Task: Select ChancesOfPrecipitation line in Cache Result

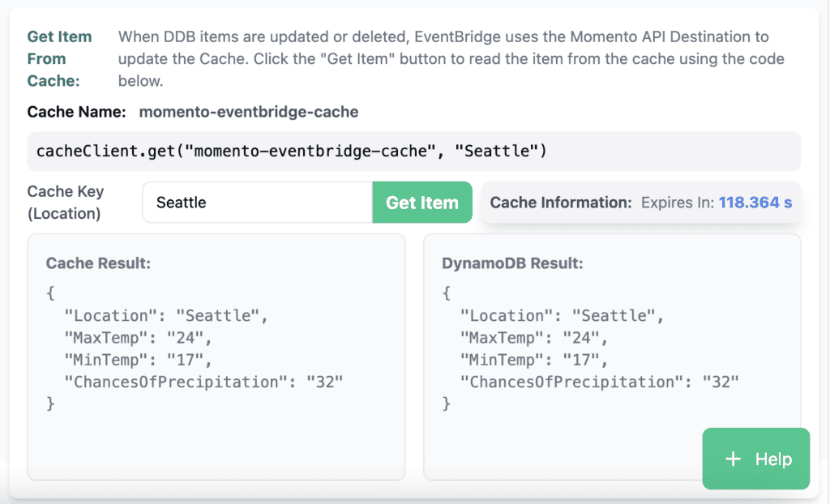Action: click(x=203, y=382)
